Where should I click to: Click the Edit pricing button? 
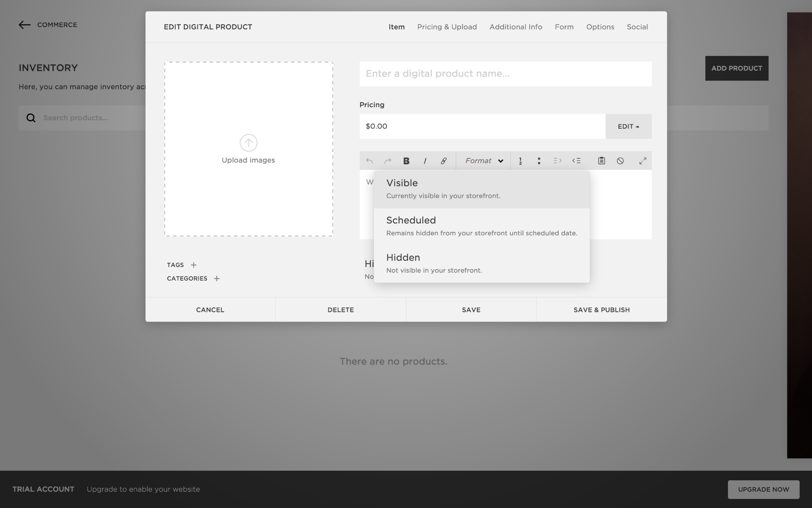628,127
